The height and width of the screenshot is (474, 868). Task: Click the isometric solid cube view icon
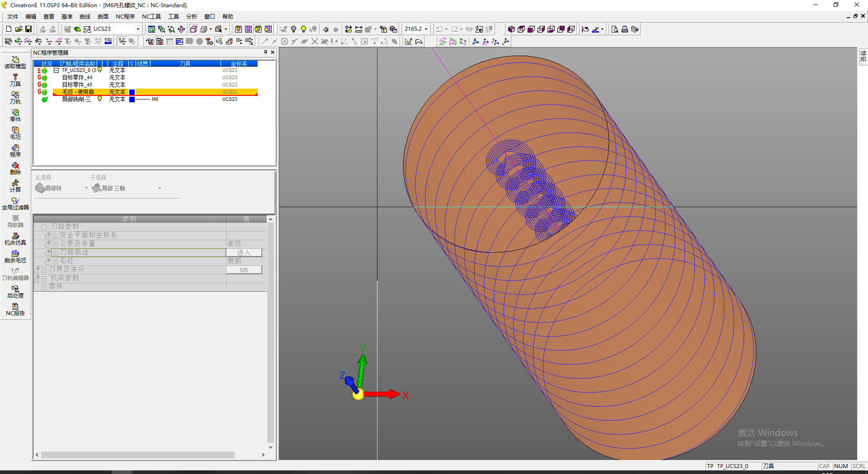click(x=511, y=29)
